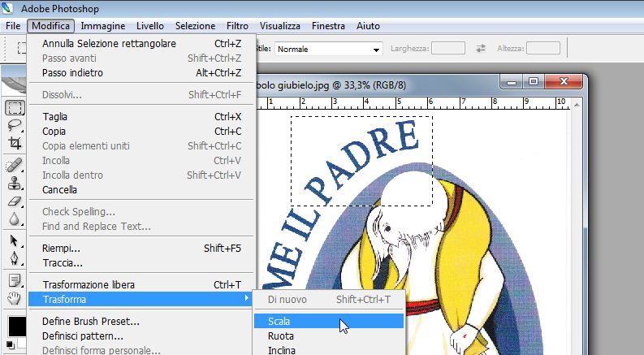Choose Copia from the Modifica menu
The width and height of the screenshot is (644, 355).
click(141, 131)
